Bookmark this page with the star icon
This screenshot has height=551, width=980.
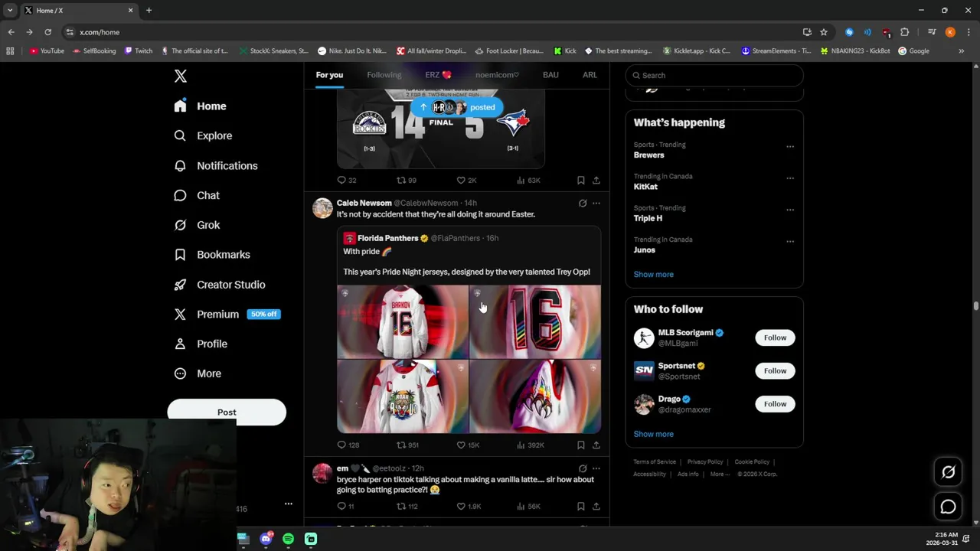coord(824,32)
